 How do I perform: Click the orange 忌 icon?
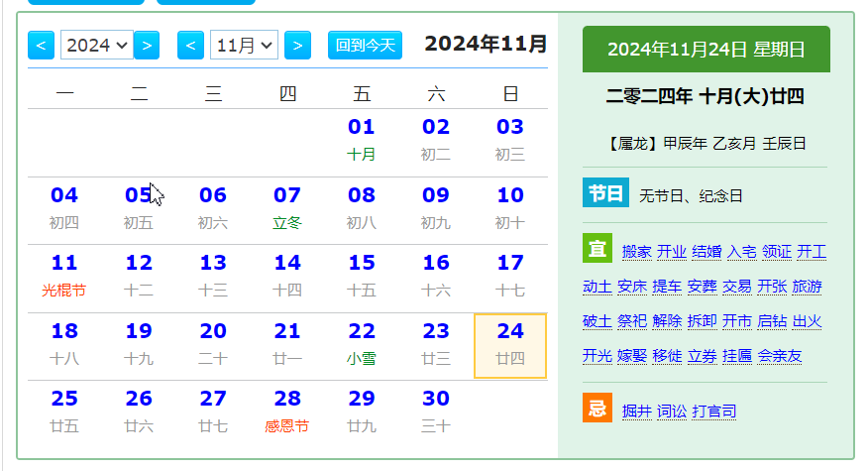(x=597, y=408)
